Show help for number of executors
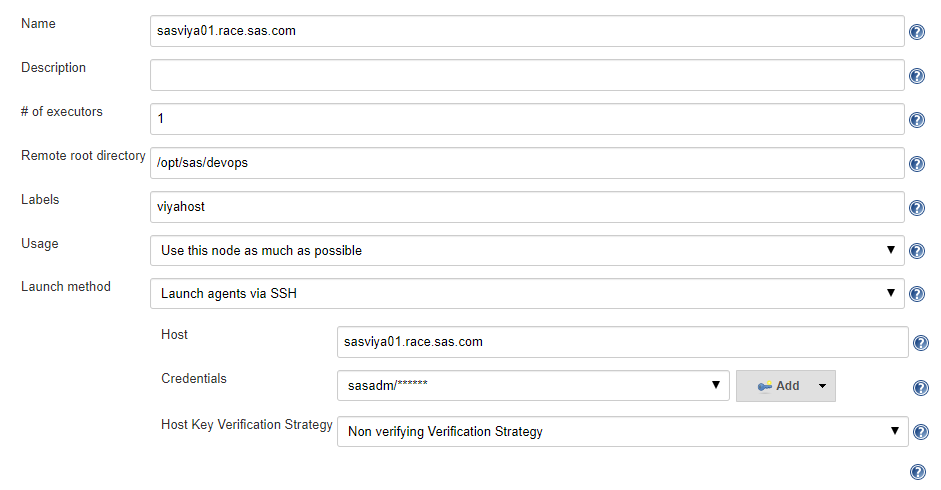This screenshot has height=490, width=941. pyautogui.click(x=916, y=120)
